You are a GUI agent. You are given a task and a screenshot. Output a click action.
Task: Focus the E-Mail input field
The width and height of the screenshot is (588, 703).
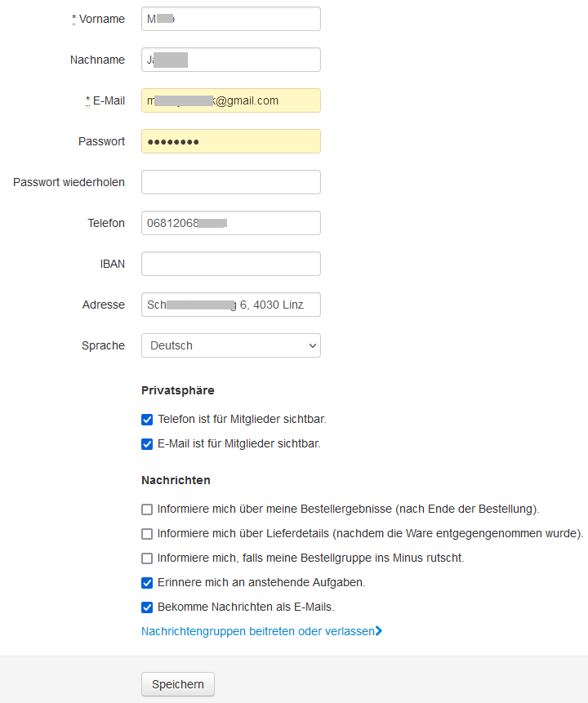(230, 100)
